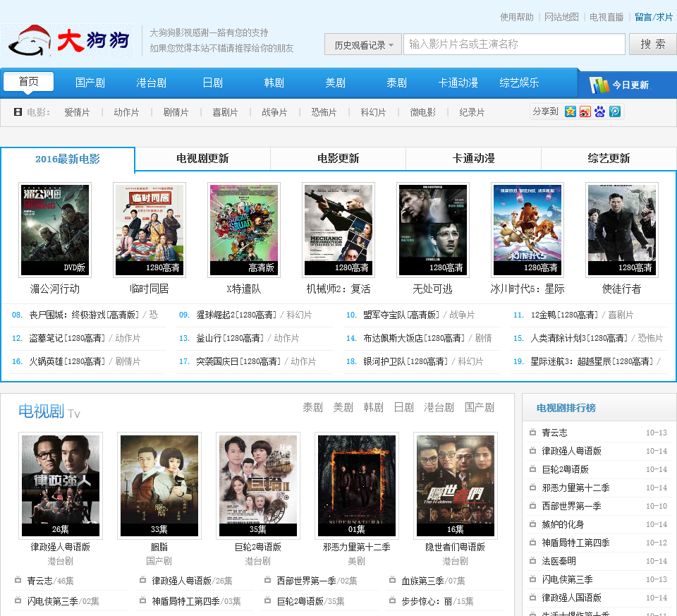This screenshot has height=616, width=677.
Task: Filter TV section by 国产剧
Action: [x=480, y=407]
